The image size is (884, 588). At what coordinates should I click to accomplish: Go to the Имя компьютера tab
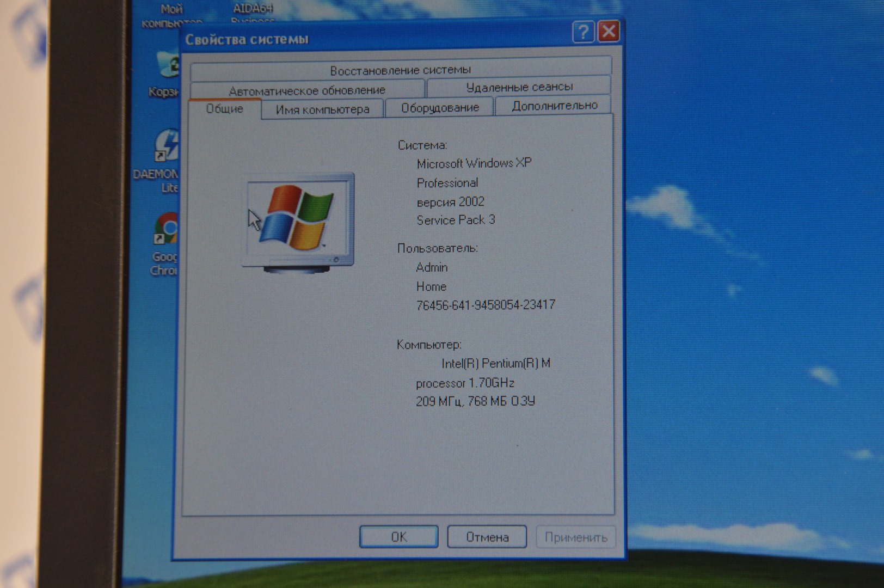pos(322,109)
